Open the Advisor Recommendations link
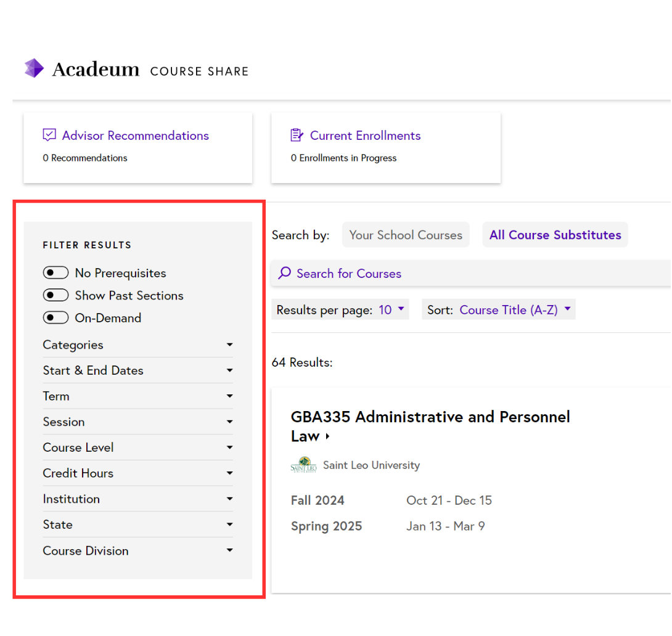672x636 pixels. coord(136,136)
